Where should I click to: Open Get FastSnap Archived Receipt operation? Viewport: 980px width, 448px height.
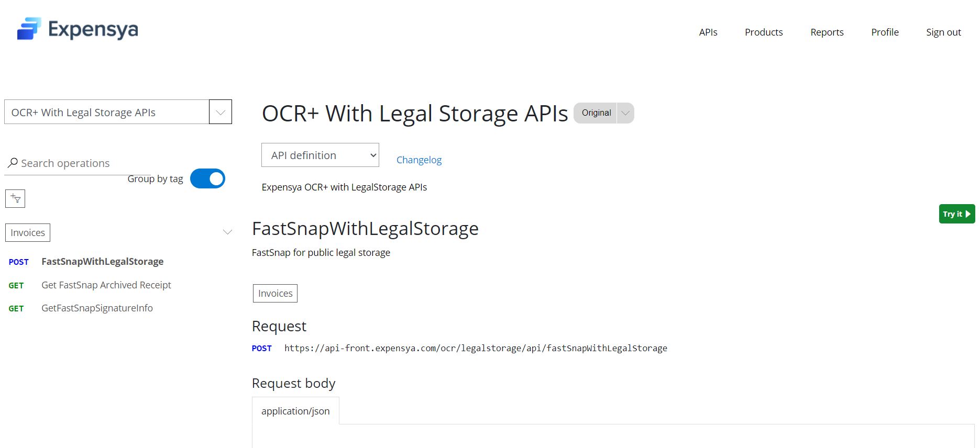[106, 285]
